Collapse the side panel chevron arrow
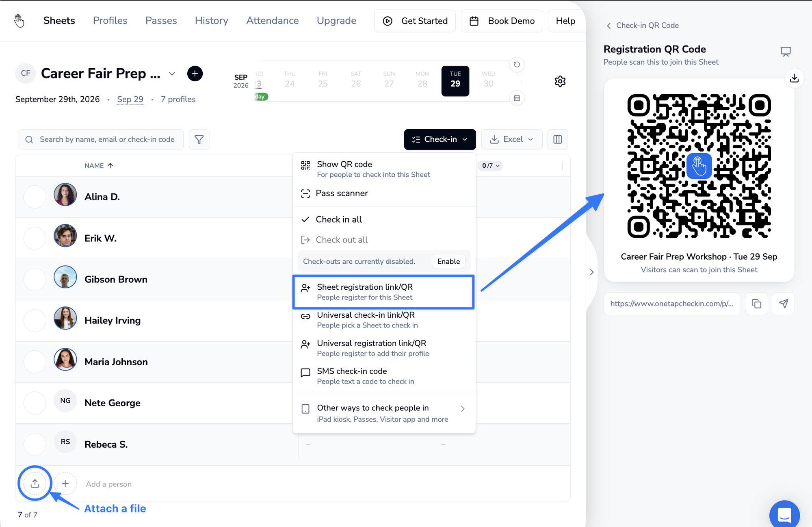812x527 pixels. click(x=592, y=272)
